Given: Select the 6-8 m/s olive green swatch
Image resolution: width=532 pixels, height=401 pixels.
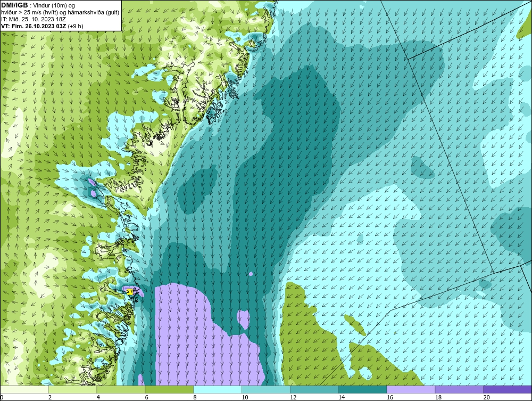Looking at the screenshot, I should 169,389.
